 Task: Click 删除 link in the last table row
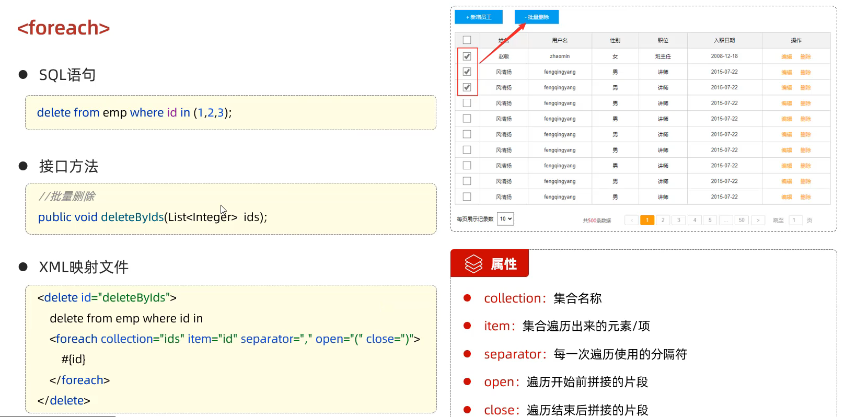point(805,197)
